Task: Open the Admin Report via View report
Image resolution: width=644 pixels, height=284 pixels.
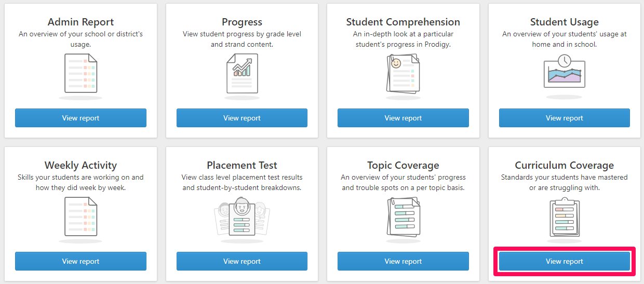Action: click(x=81, y=118)
